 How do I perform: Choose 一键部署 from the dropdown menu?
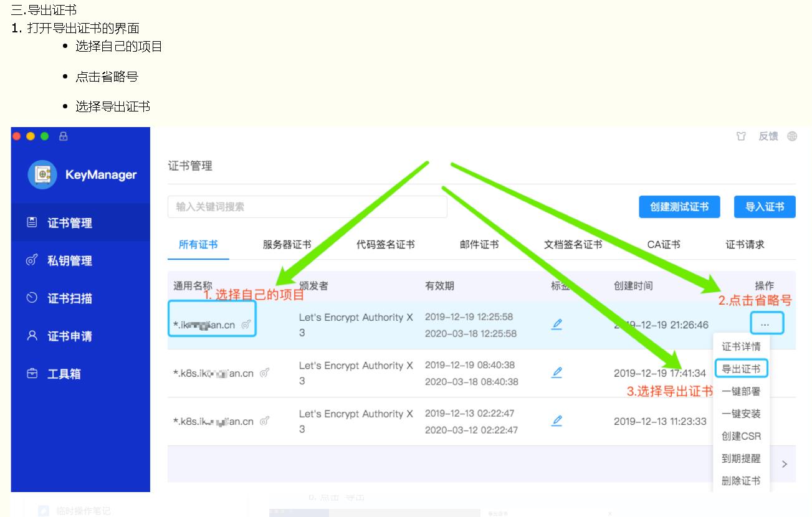coord(741,391)
